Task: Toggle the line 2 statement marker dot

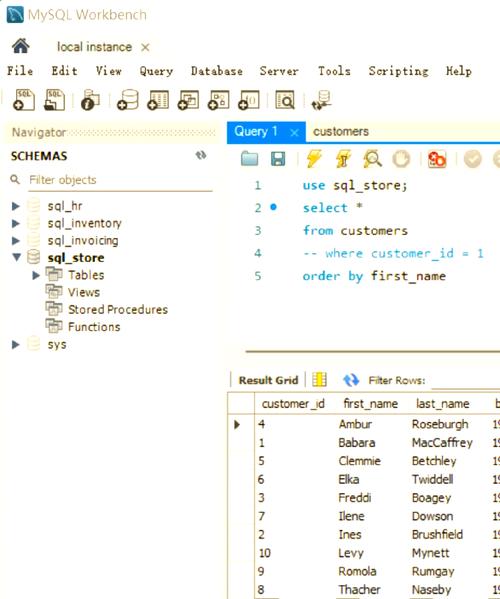Action: point(273,207)
